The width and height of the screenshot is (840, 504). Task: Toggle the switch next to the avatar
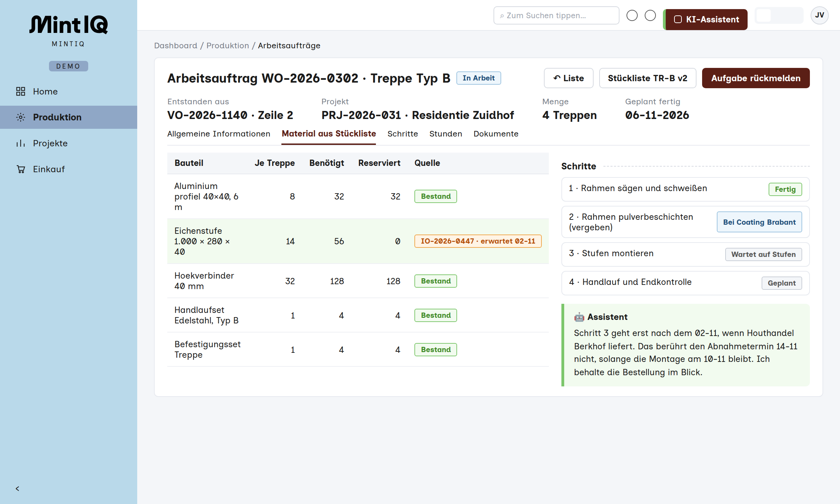(x=779, y=15)
